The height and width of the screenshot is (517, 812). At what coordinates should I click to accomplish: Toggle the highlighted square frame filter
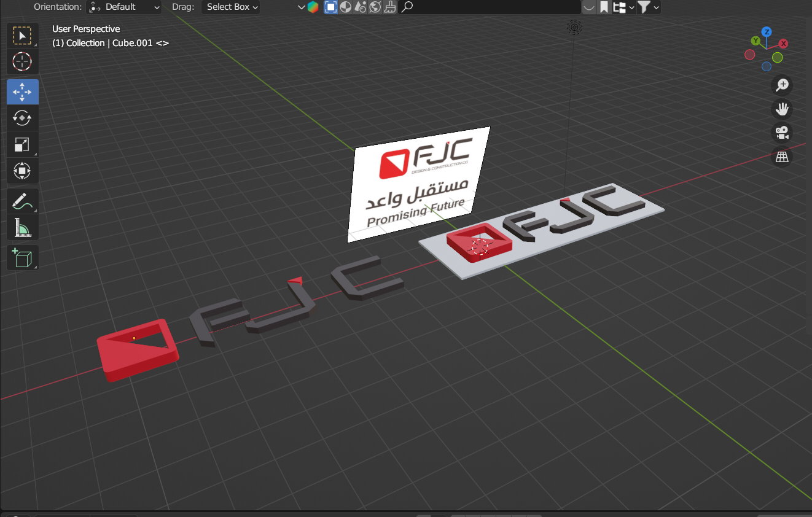(330, 7)
